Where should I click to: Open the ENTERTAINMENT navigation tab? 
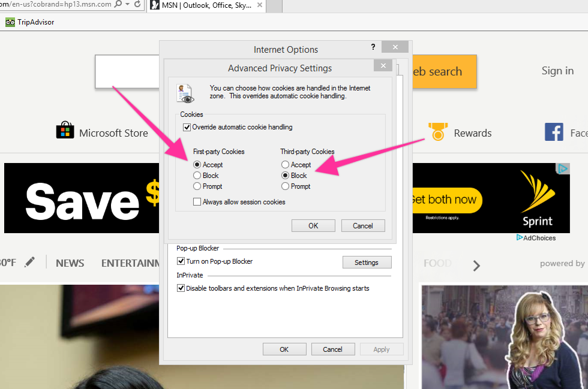[x=130, y=263]
